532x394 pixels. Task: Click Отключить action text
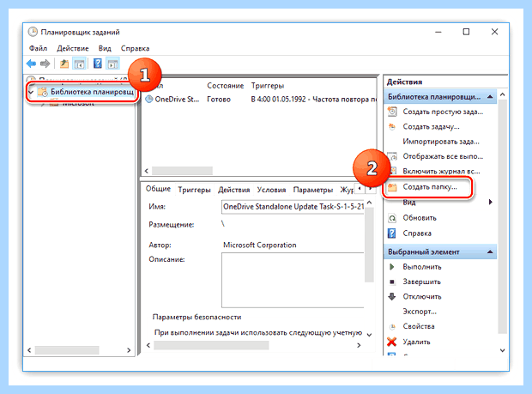click(x=421, y=297)
